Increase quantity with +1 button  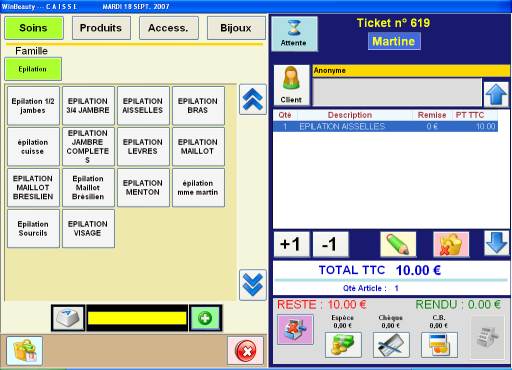tap(291, 245)
